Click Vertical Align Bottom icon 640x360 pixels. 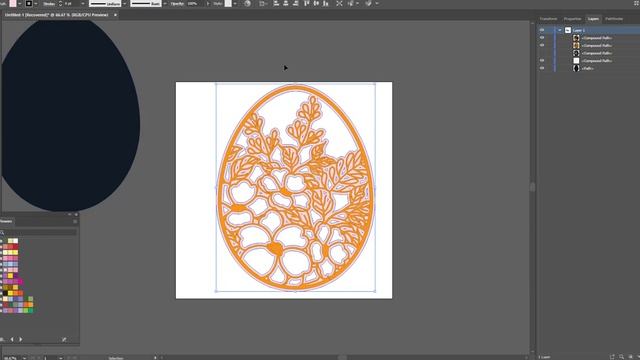click(325, 3)
